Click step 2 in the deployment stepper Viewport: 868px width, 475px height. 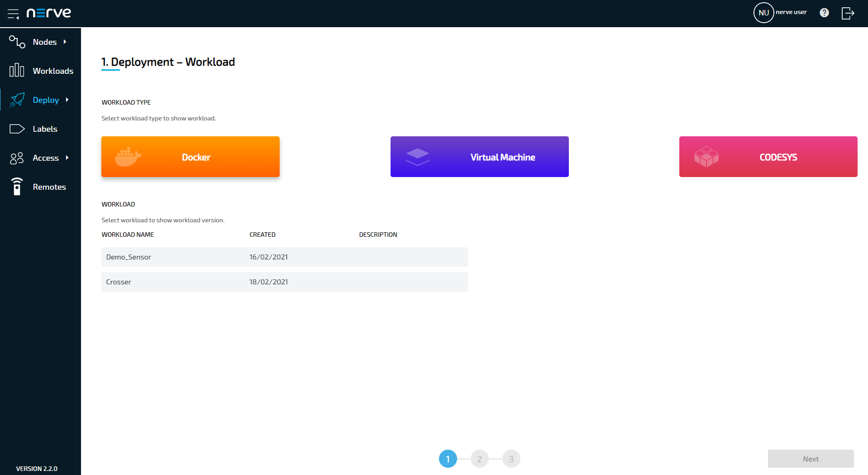coord(480,459)
